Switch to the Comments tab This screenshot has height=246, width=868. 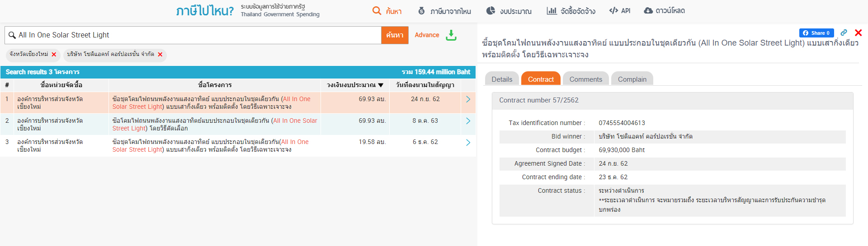pyautogui.click(x=585, y=79)
